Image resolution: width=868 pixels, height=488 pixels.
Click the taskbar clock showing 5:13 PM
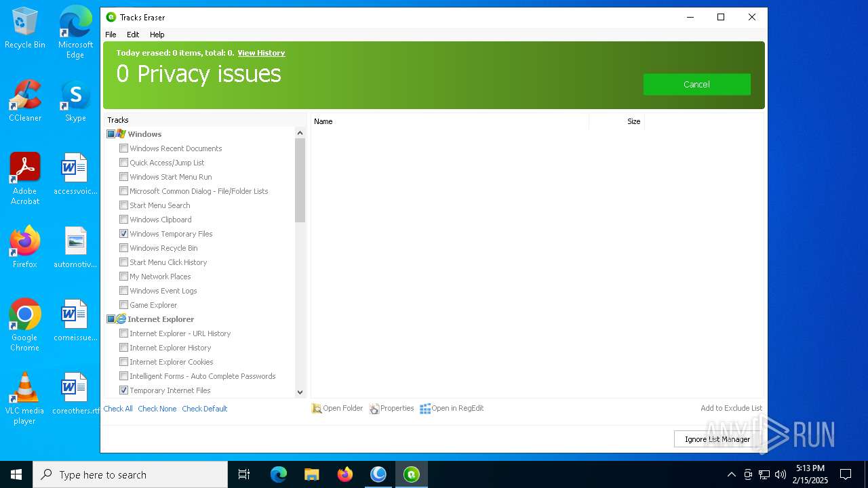[812, 474]
